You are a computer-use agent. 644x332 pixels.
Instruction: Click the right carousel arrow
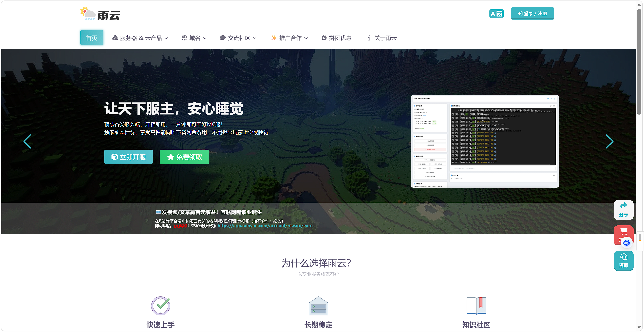point(610,142)
